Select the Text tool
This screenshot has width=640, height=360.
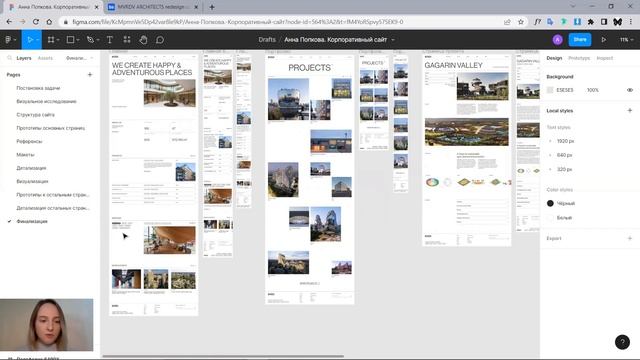(109, 40)
